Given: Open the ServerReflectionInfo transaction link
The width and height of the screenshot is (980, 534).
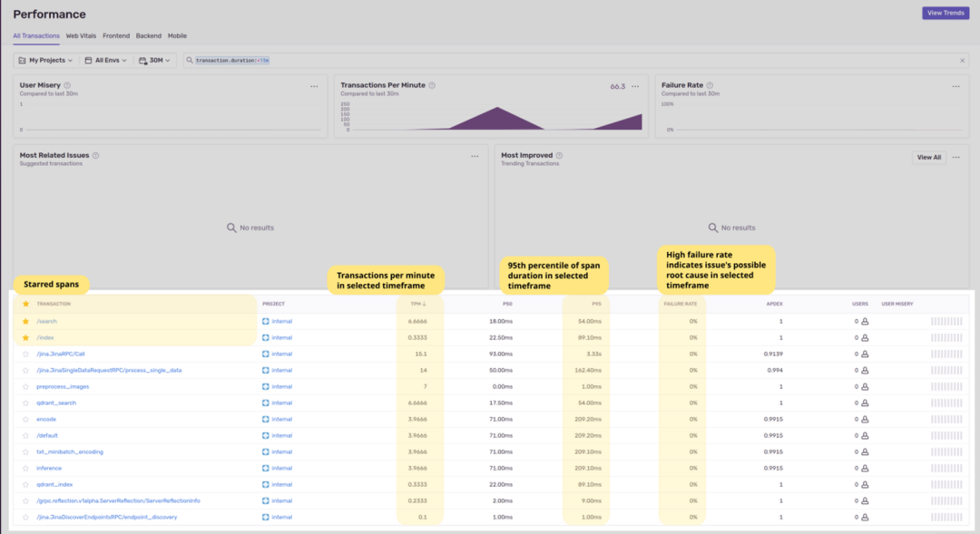Looking at the screenshot, I should (118, 500).
